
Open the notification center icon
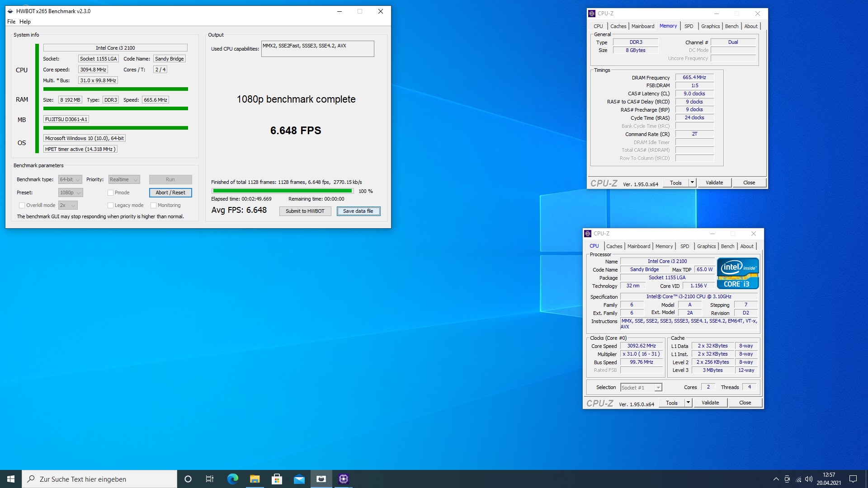(853, 479)
